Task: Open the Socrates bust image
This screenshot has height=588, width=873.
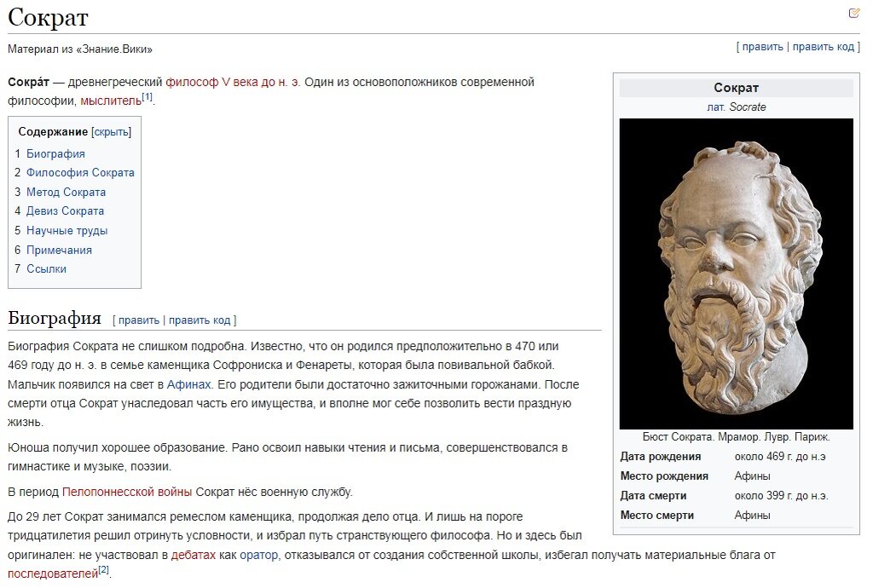Action: click(x=736, y=274)
